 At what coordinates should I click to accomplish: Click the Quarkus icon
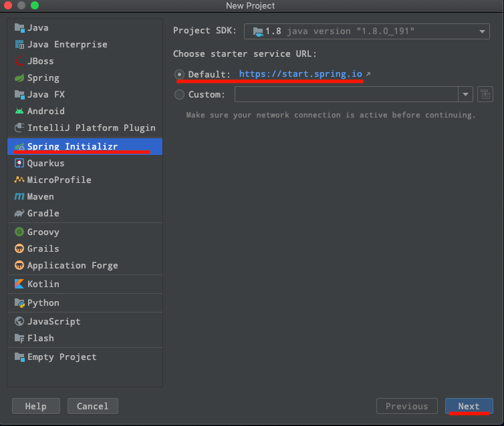click(x=19, y=163)
